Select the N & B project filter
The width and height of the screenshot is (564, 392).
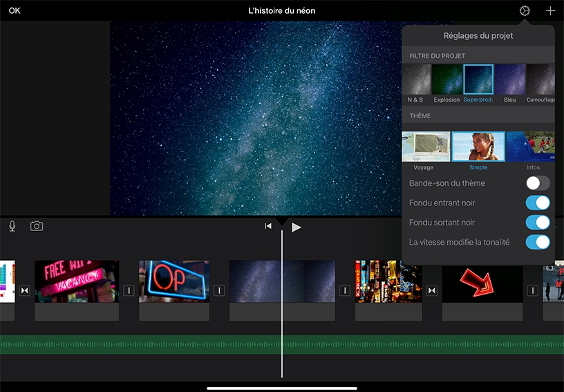click(x=416, y=84)
